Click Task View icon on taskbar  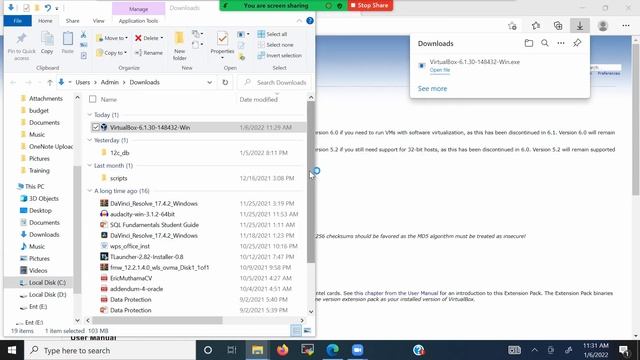pos(232,350)
